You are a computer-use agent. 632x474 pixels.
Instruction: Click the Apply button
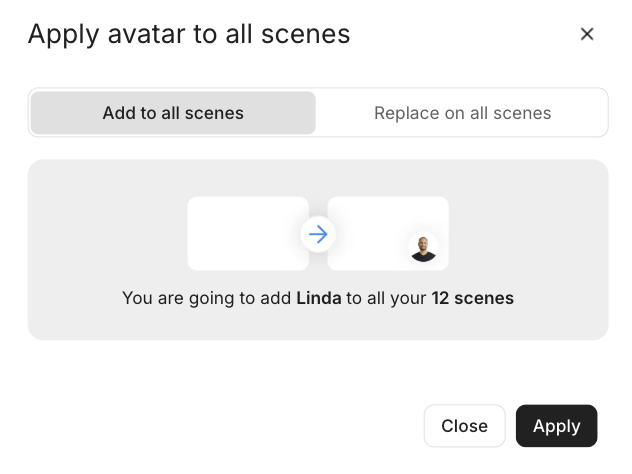(557, 426)
